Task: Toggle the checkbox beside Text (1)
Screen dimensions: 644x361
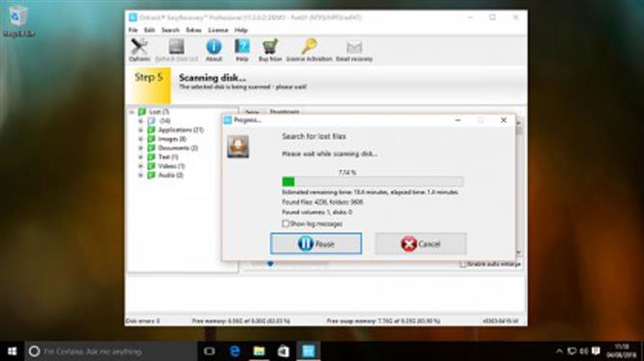Action: click(151, 156)
